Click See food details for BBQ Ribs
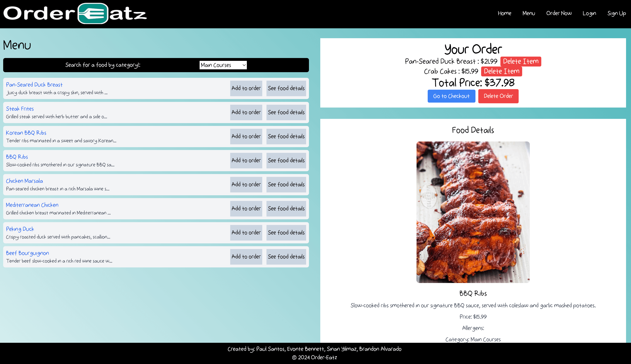Image resolution: width=631 pixels, height=364 pixels. tap(286, 160)
